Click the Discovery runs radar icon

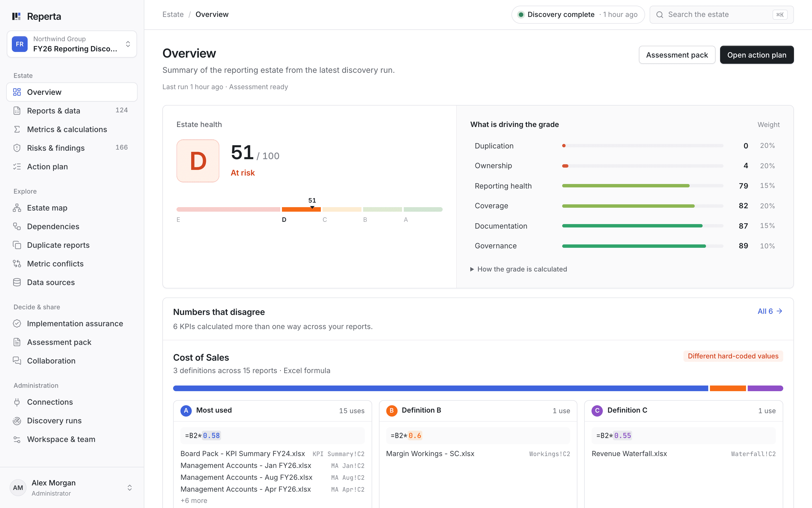point(17,421)
